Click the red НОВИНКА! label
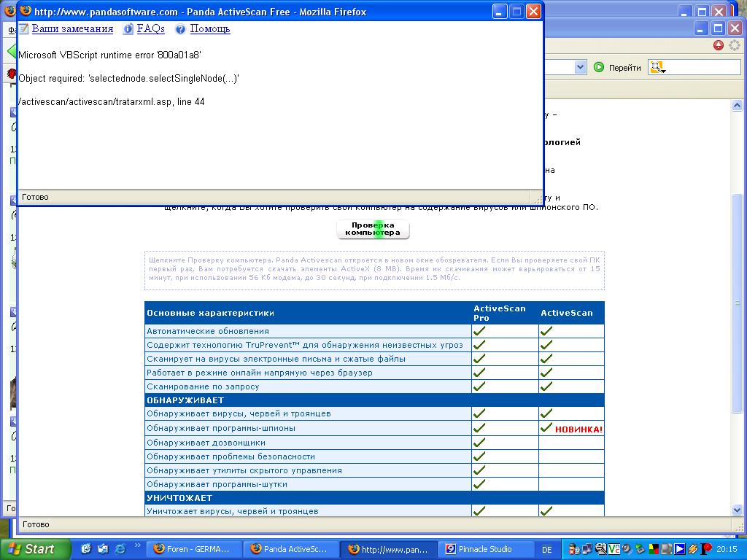The width and height of the screenshot is (747, 560). 578,429
